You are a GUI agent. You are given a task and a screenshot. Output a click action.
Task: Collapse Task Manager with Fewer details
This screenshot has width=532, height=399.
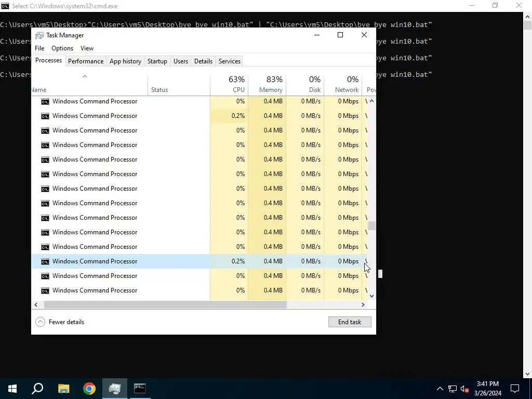pos(60,322)
